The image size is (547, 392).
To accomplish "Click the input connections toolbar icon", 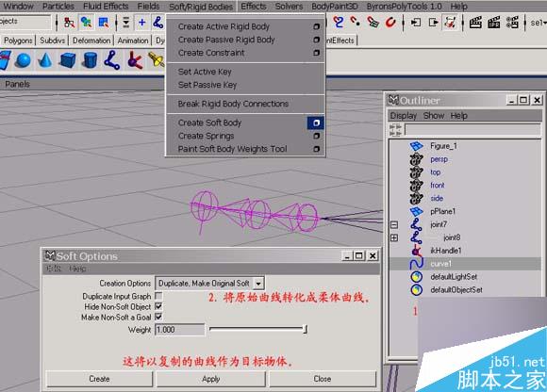I will tap(416, 23).
